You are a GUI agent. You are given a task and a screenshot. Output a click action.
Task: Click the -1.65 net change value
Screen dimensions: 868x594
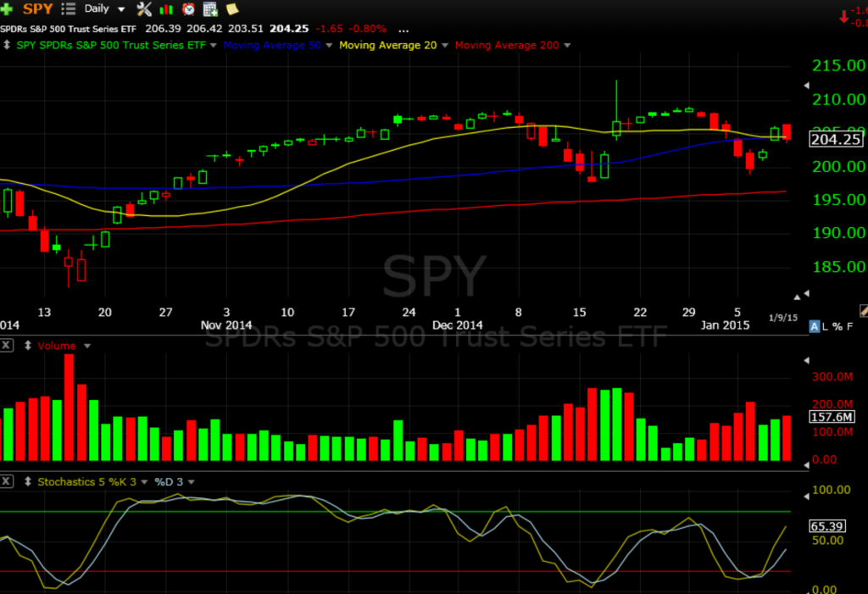(329, 29)
